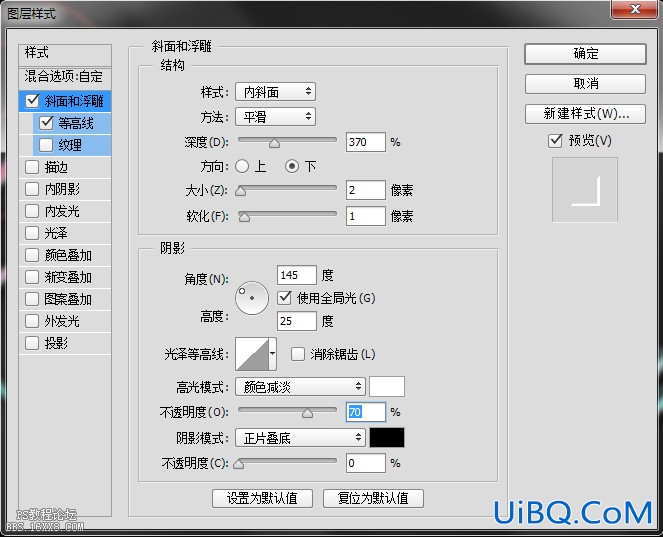Click the gloss contour thumbnail
This screenshot has width=663, height=537.
coord(252,354)
